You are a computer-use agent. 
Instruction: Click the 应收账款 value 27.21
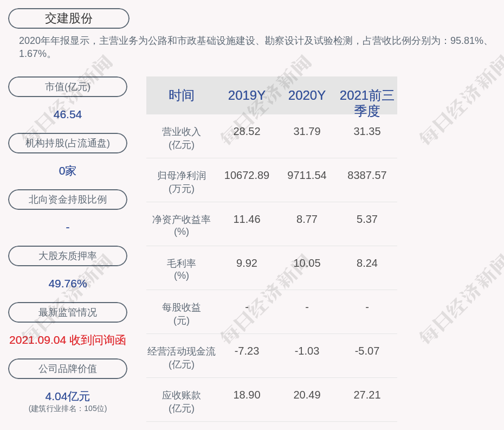(x=367, y=395)
